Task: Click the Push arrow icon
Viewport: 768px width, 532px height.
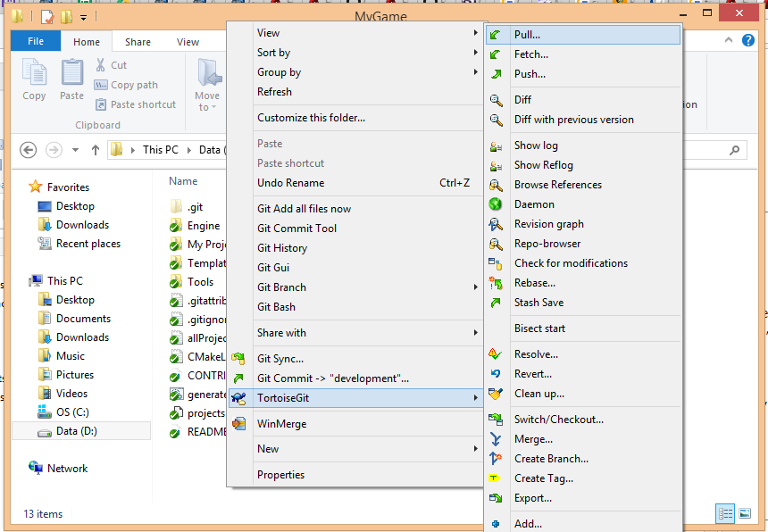Action: point(496,74)
